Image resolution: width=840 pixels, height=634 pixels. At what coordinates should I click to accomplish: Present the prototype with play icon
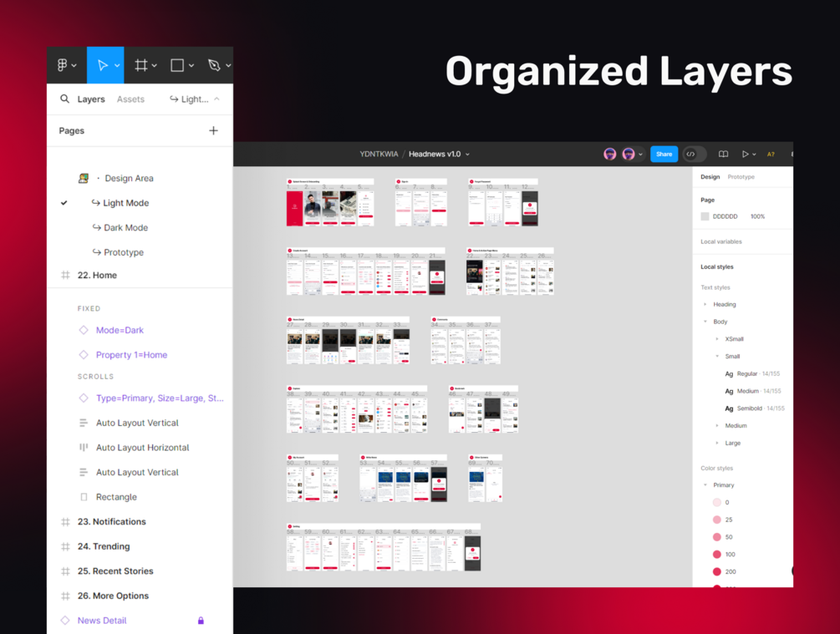point(745,155)
